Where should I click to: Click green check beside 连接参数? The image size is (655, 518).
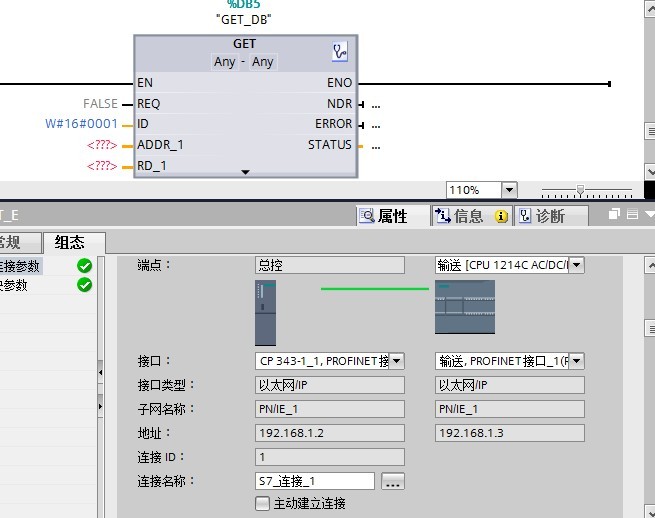(x=84, y=266)
